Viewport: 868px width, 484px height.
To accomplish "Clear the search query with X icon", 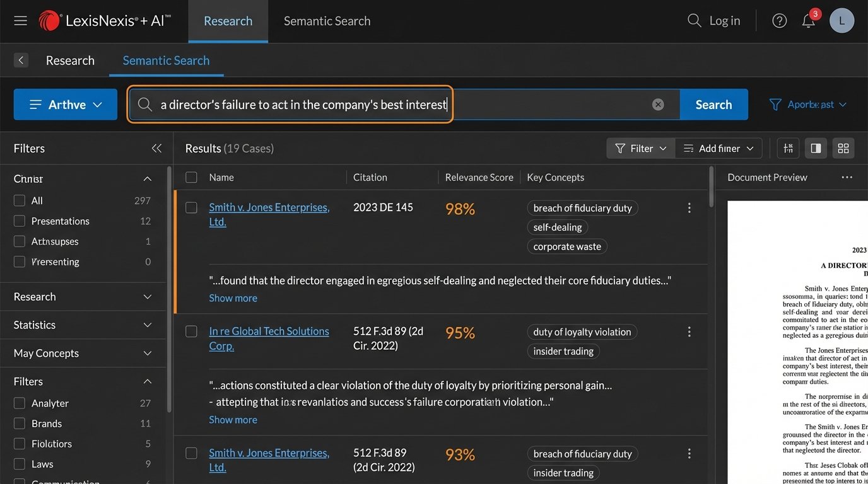I will coord(658,105).
